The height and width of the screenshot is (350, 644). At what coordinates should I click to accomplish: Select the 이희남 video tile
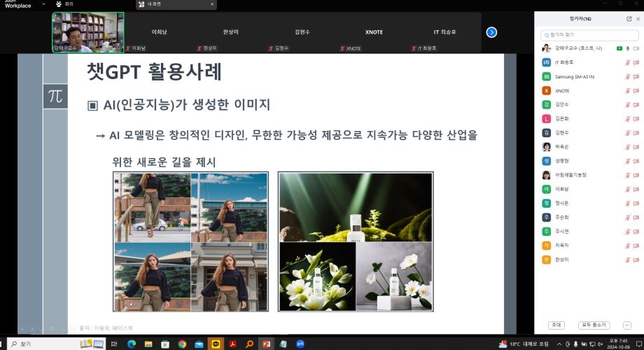tap(160, 32)
